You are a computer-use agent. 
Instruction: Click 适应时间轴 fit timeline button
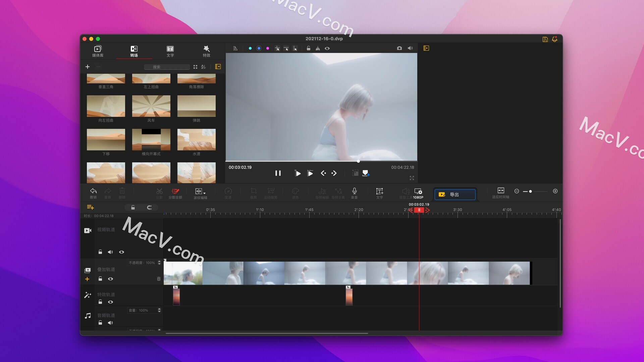501,193
